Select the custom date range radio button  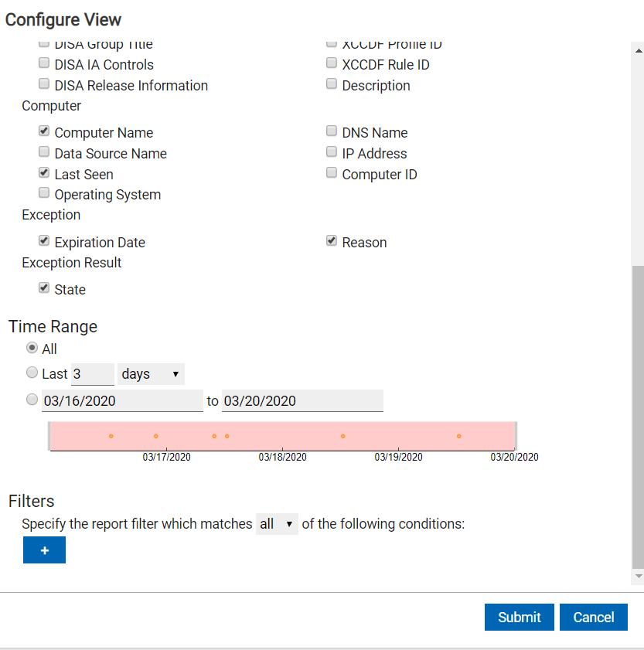(x=32, y=400)
